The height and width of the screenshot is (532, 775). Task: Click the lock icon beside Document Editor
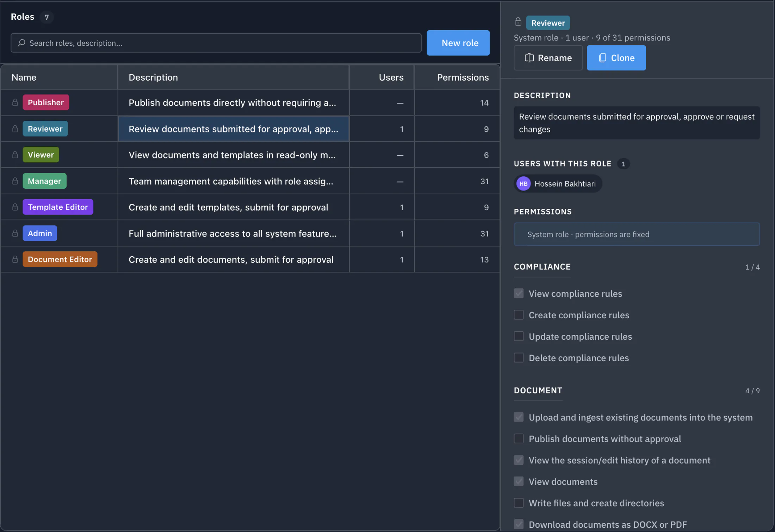pos(15,259)
